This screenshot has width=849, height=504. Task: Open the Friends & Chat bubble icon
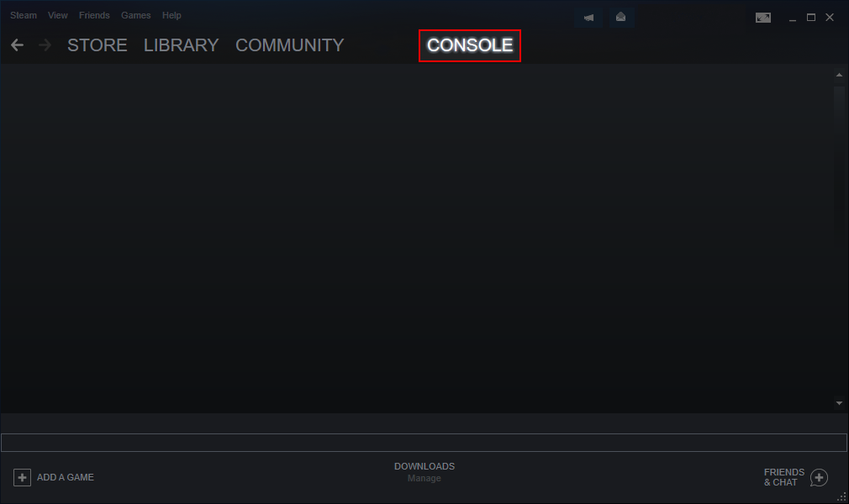pos(820,478)
